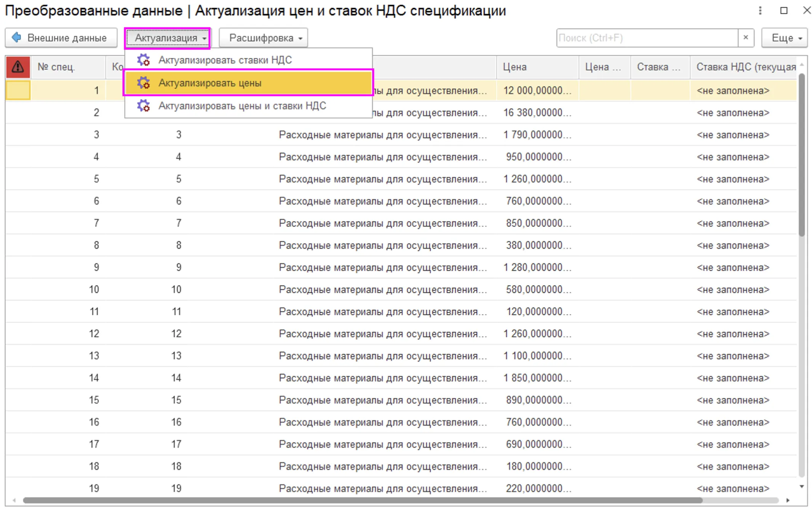
Task: Click the scroll right arrow
Action: pos(788,500)
